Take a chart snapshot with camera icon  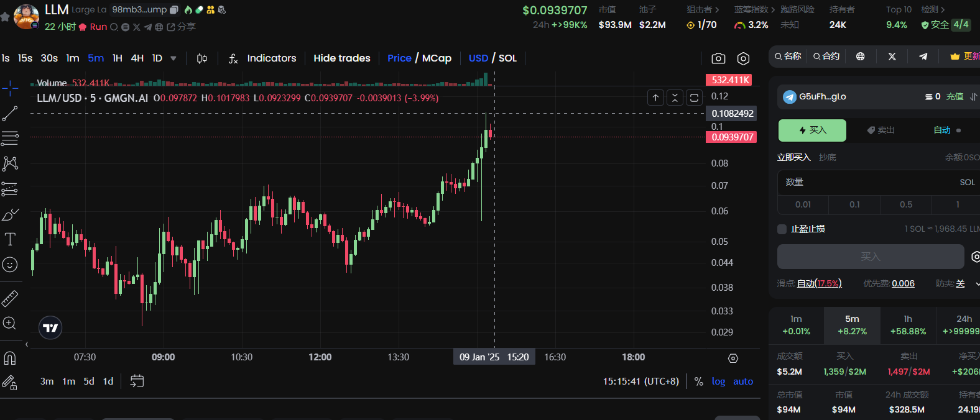tap(718, 58)
